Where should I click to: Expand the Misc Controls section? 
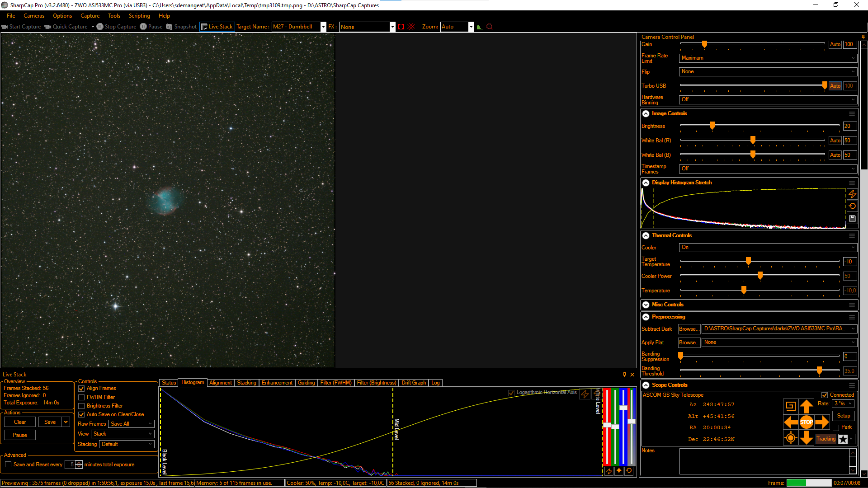(x=646, y=305)
